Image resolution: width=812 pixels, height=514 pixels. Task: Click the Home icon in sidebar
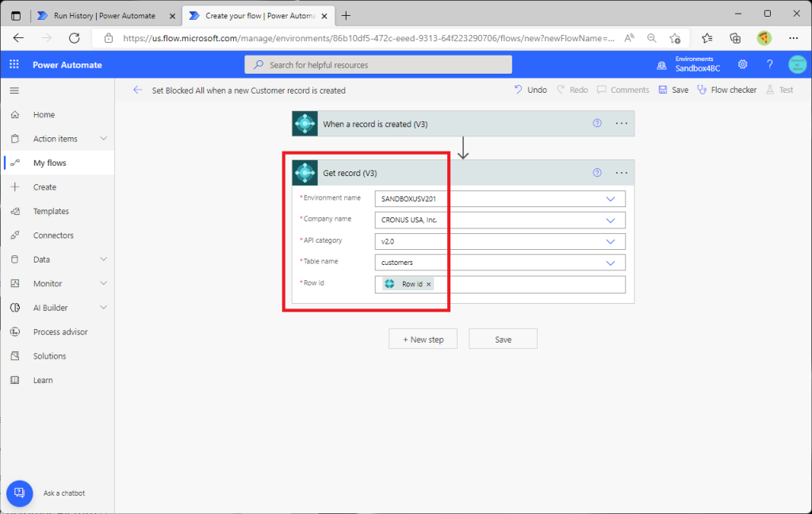tap(15, 114)
